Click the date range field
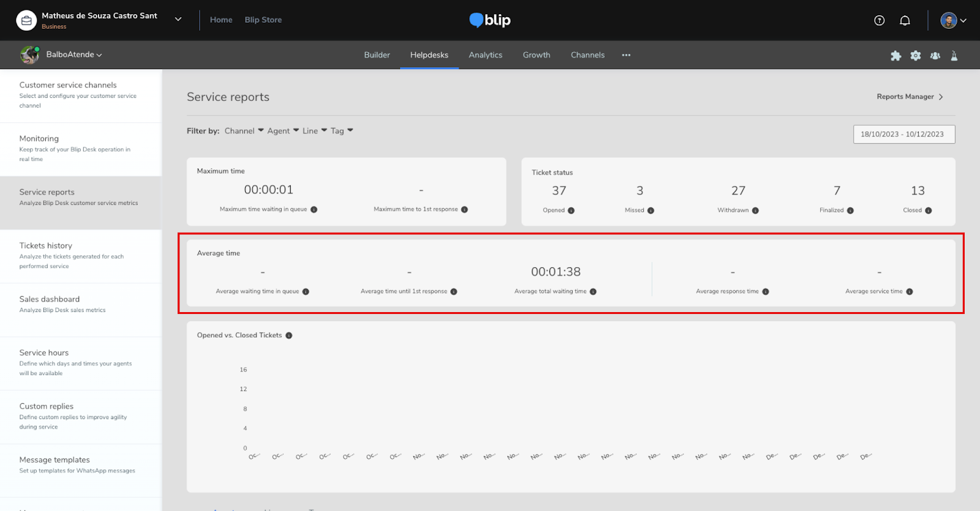 coord(903,134)
